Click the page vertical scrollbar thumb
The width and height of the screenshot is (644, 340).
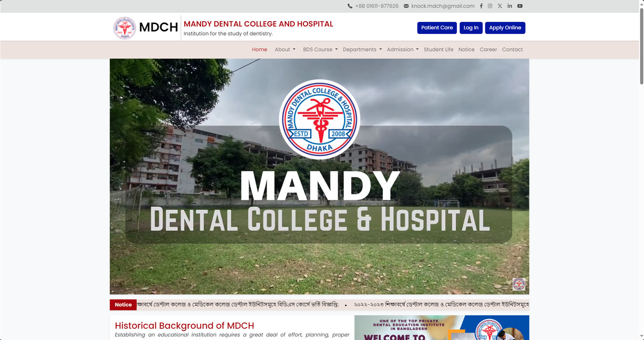642,46
